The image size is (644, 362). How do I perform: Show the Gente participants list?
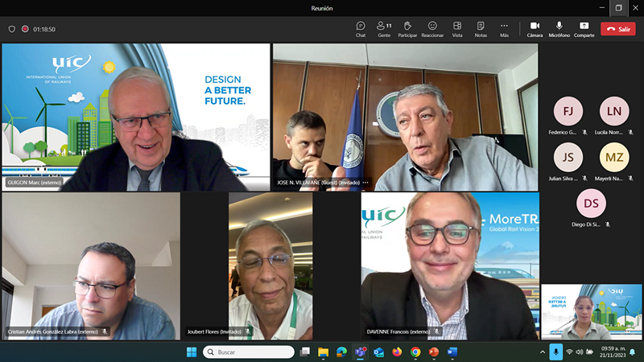(x=384, y=29)
